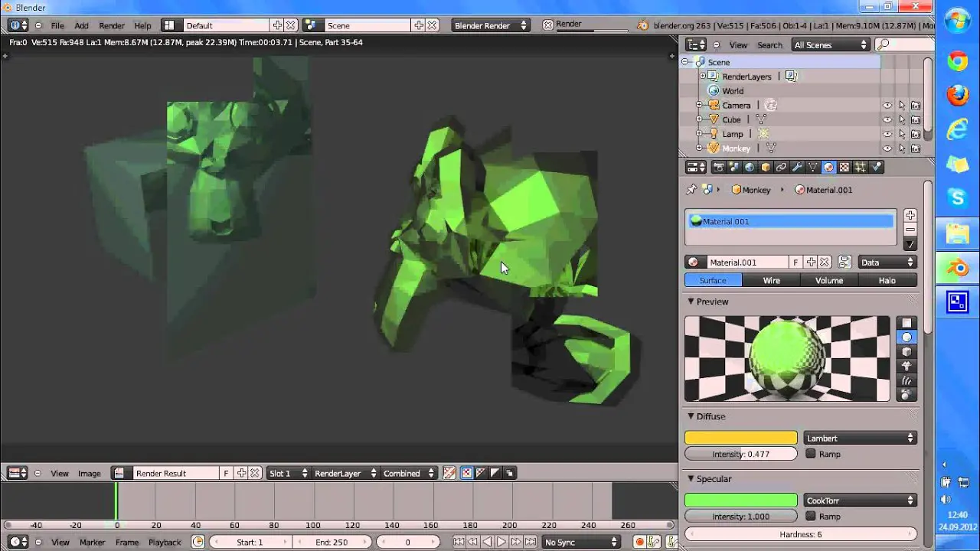Open the Object properties cube tab

tap(766, 167)
